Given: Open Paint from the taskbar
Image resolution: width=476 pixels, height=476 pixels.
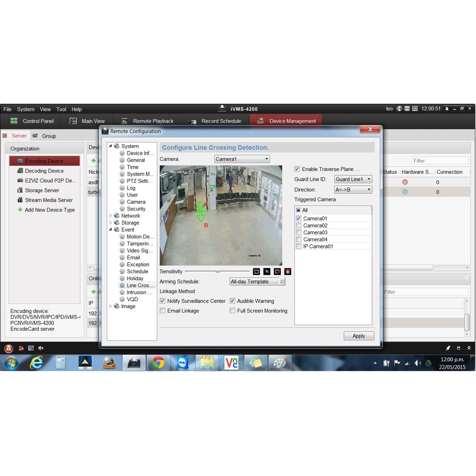Looking at the screenshot, I should [279, 363].
